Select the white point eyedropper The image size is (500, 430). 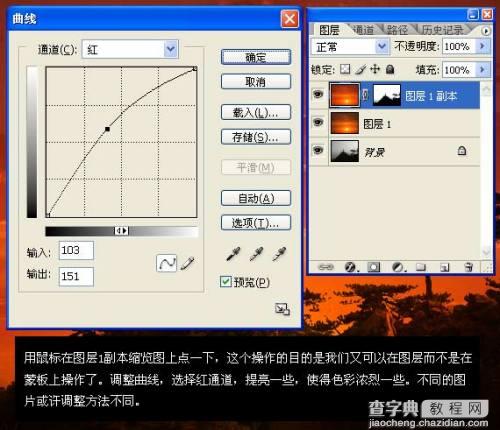tap(279, 254)
